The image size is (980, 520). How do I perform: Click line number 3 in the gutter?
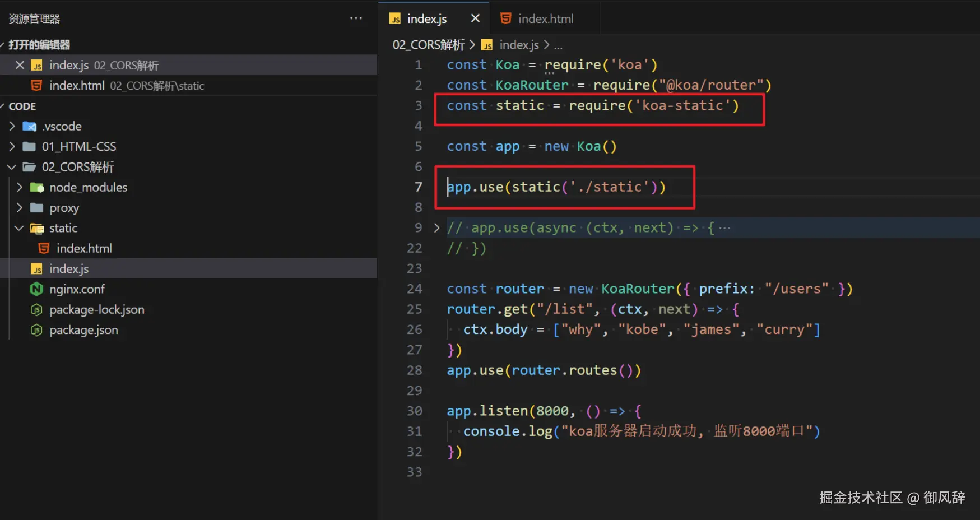(x=419, y=105)
